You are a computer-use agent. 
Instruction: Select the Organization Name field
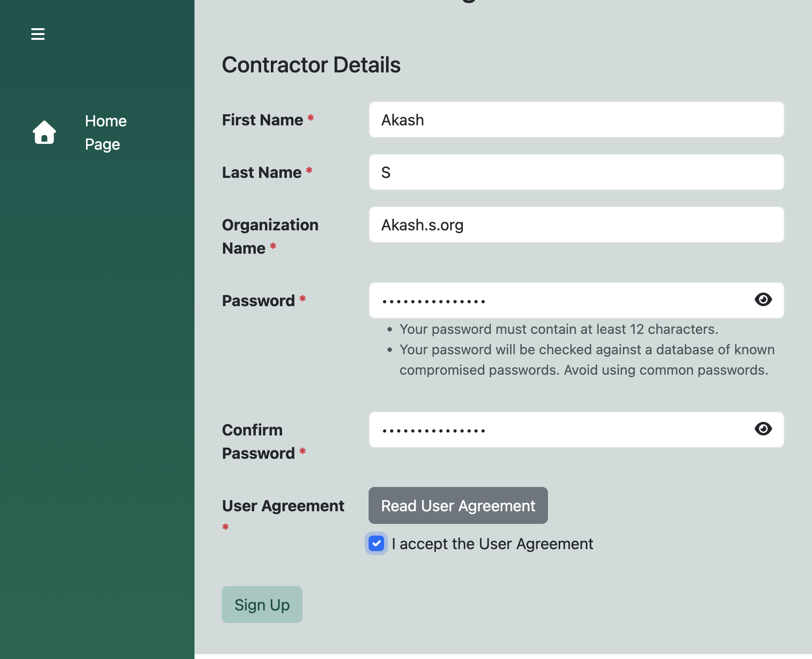[576, 225]
